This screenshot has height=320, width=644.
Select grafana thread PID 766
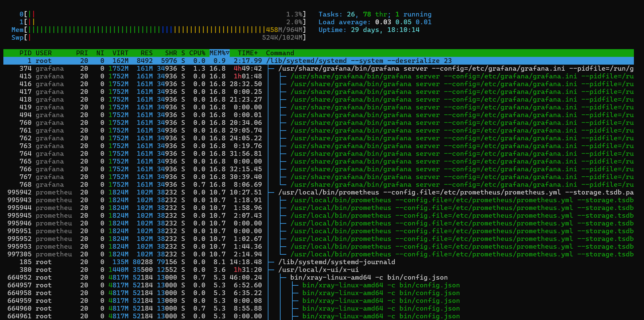(x=319, y=169)
